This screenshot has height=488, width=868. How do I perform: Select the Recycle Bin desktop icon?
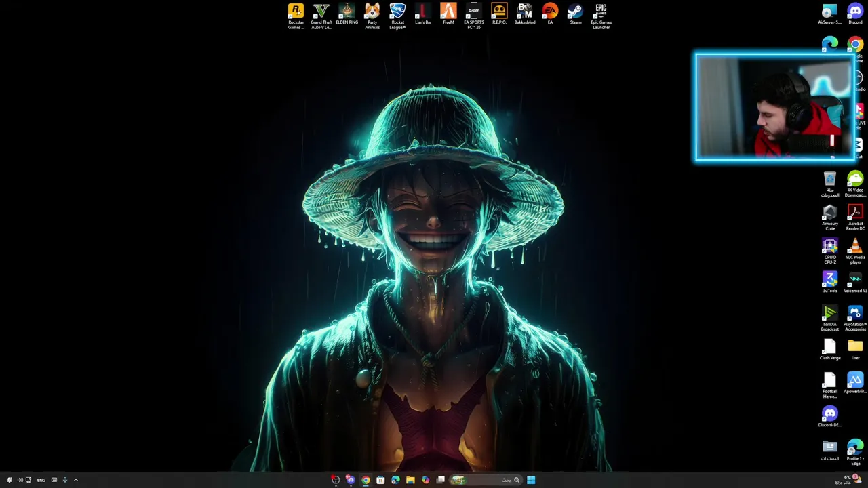[x=830, y=184]
